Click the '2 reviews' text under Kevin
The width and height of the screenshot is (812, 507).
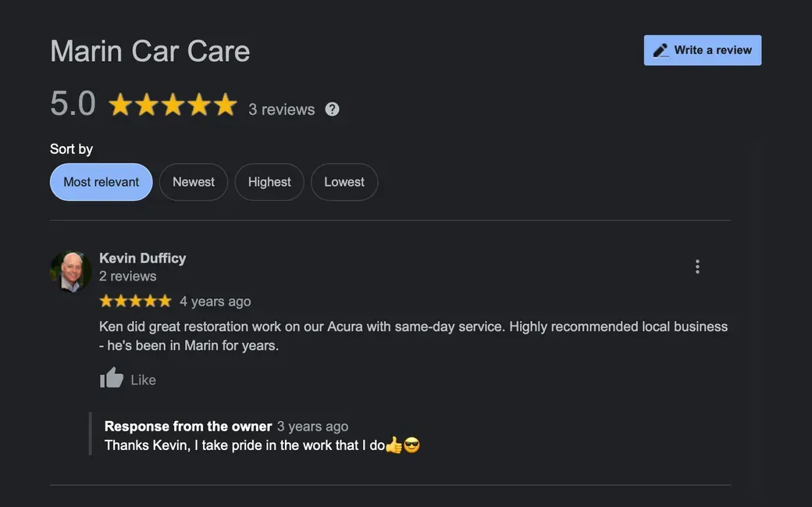click(127, 276)
